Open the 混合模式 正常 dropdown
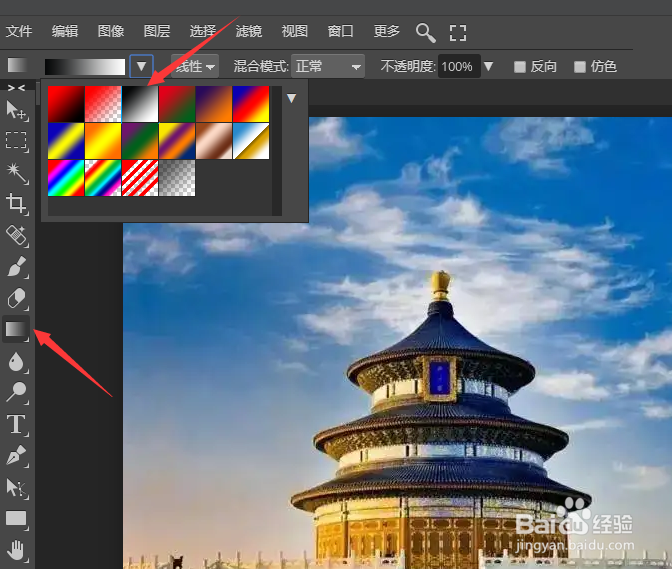The image size is (672, 569). [x=328, y=66]
